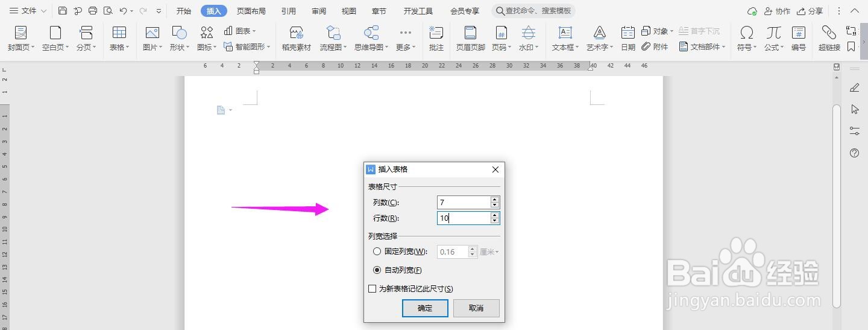Click the 形状 shapes icon

point(179,33)
